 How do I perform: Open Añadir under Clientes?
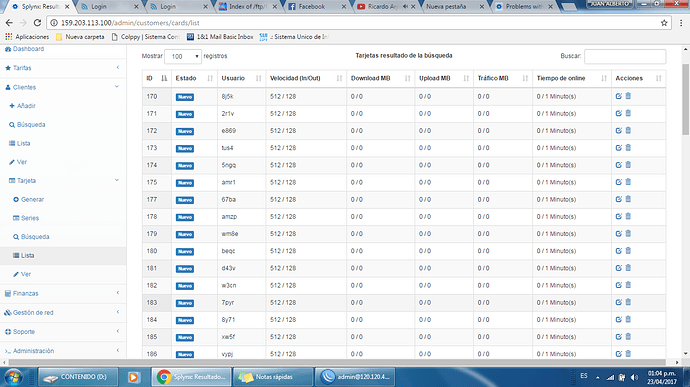(x=22, y=106)
